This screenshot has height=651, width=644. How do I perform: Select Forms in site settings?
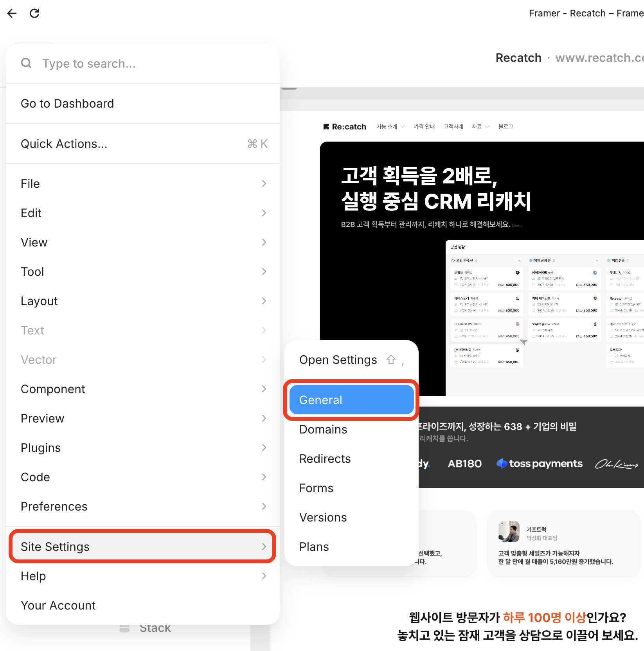pos(351,488)
